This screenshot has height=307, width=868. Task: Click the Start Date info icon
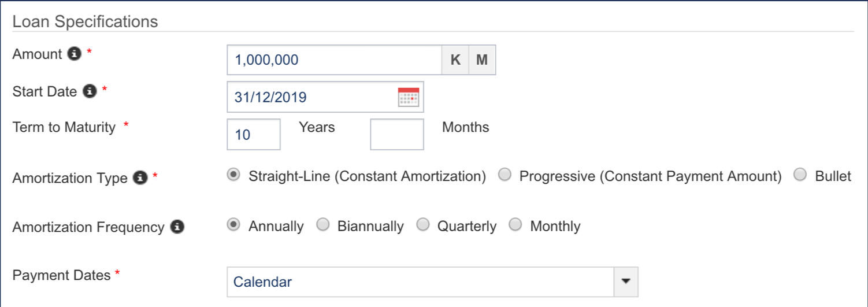click(x=89, y=91)
